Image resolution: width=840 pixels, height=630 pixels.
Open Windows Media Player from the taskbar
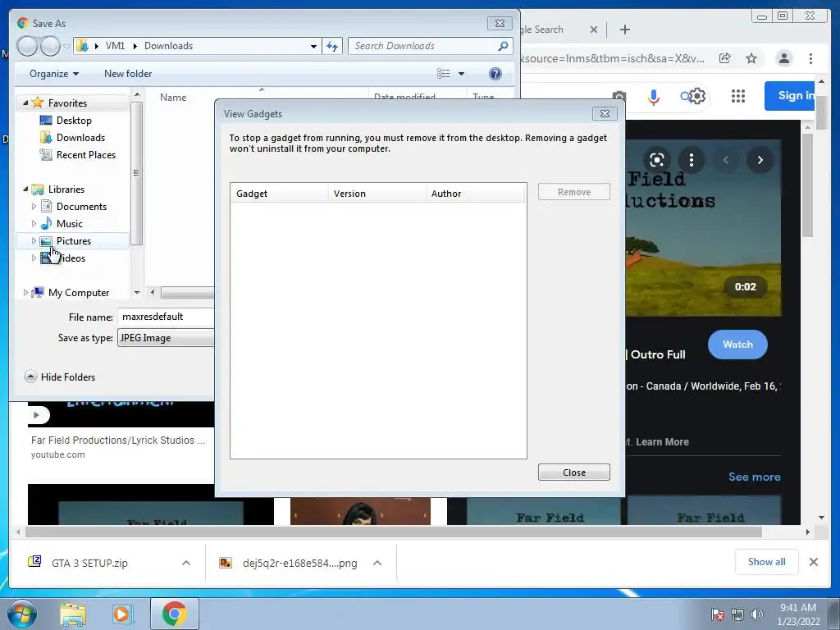click(122, 614)
